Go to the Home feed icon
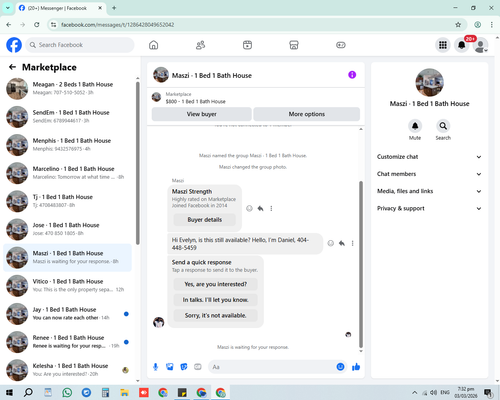 (x=153, y=45)
